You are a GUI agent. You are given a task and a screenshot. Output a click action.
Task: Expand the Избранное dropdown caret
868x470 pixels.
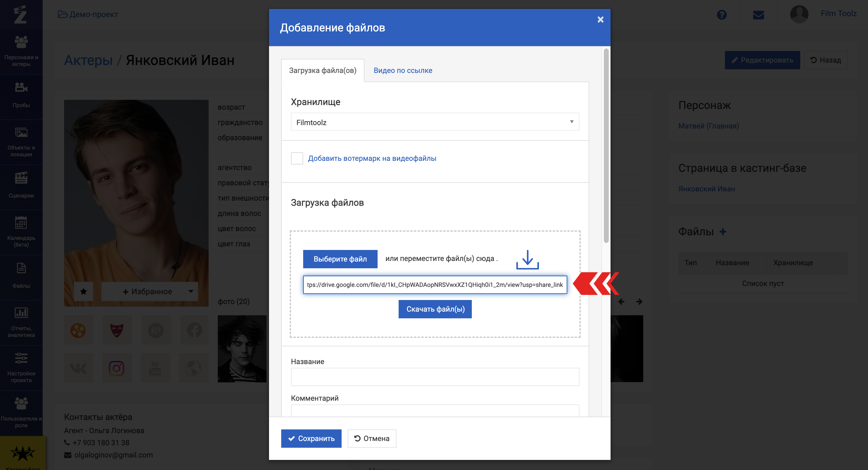191,291
